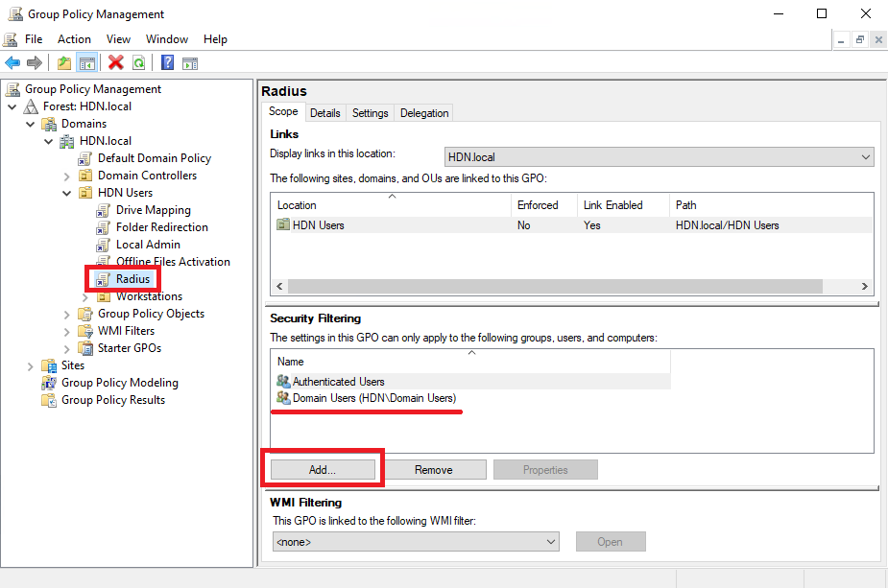The image size is (888, 588).
Task: Select Offline Files Activation GPO
Action: [173, 262]
